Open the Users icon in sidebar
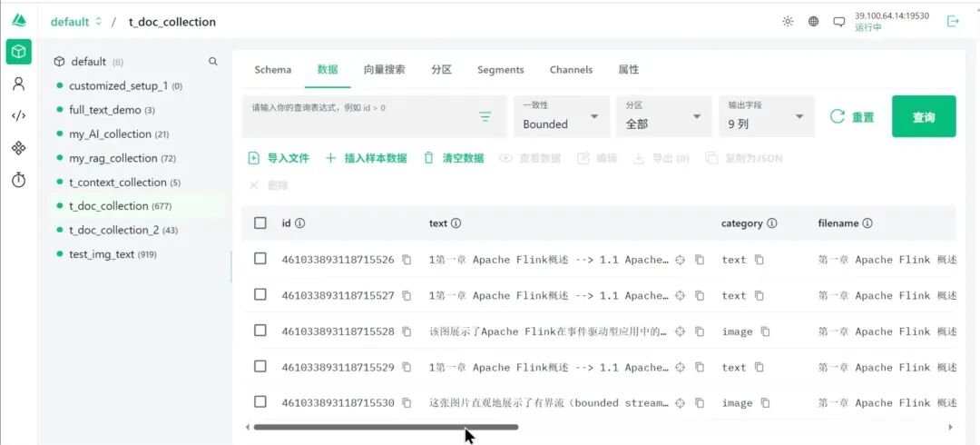The width and height of the screenshot is (980, 445). click(19, 84)
